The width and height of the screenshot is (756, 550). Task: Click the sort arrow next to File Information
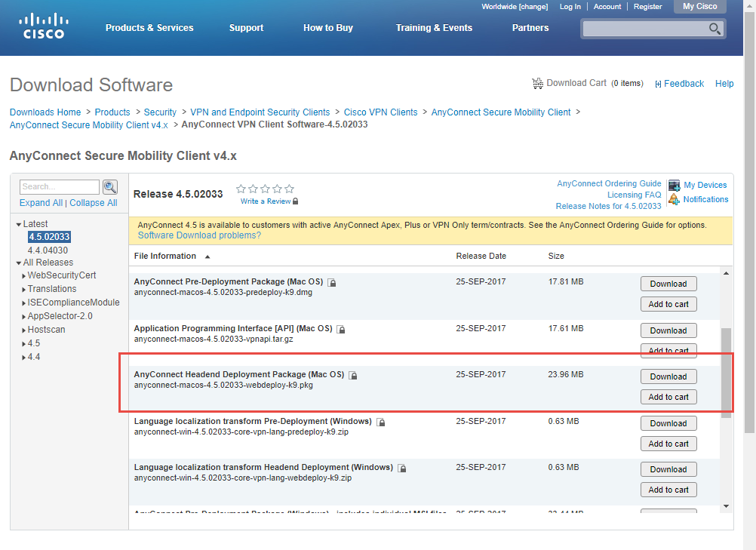pos(207,257)
